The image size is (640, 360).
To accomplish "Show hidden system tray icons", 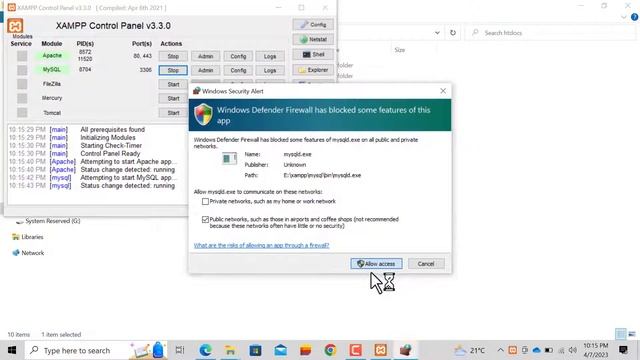I will 500,350.
